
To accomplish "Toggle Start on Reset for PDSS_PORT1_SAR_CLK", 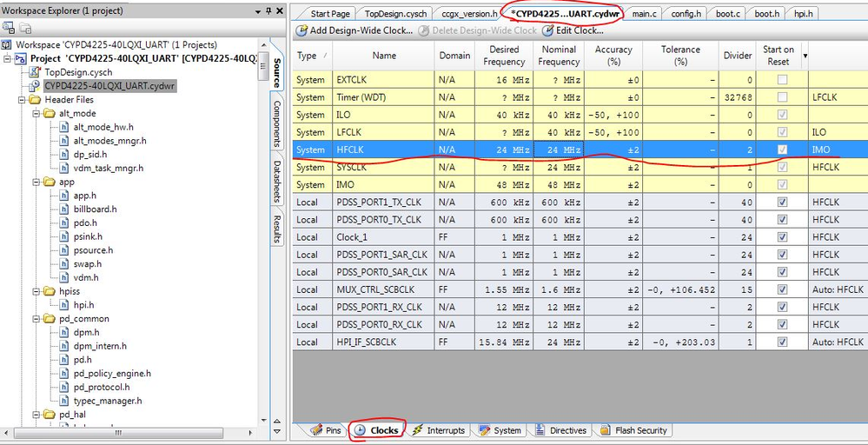I will 782,255.
